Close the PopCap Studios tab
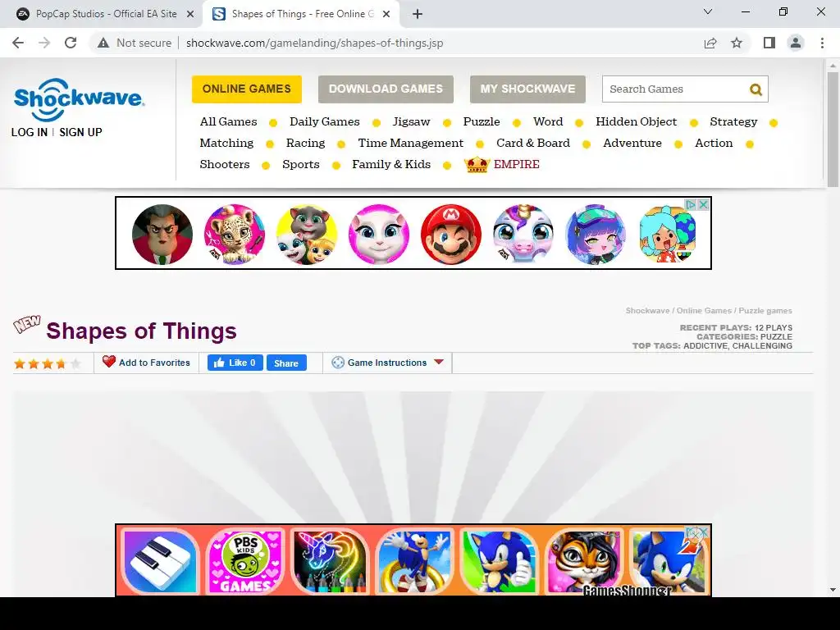840x630 pixels. (x=190, y=15)
